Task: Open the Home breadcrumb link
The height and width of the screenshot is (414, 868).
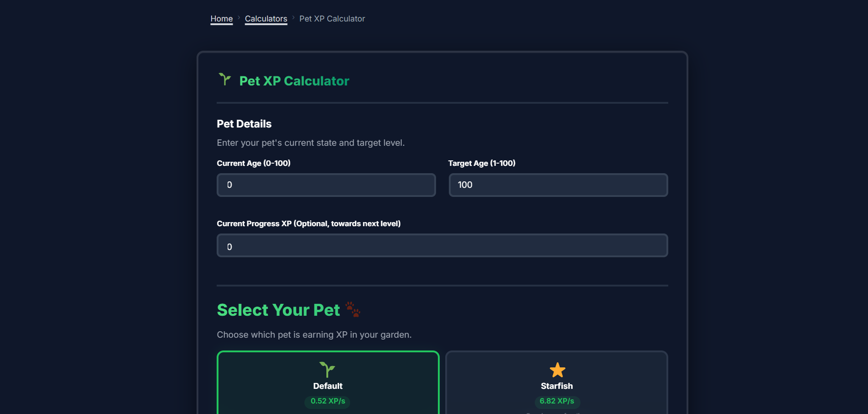Action: tap(221, 18)
